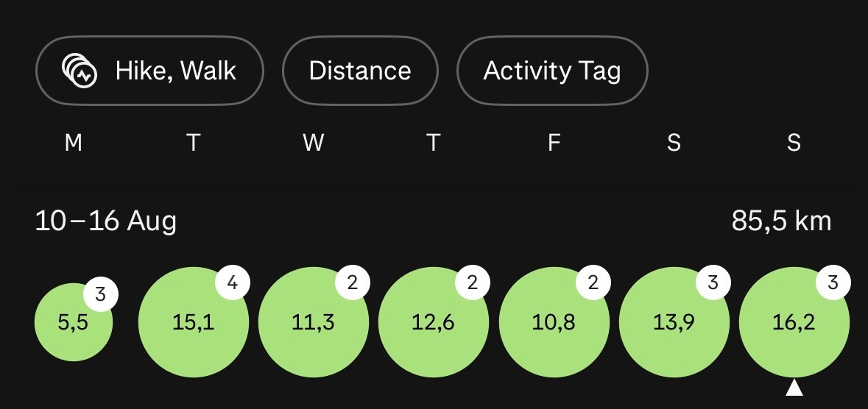The image size is (868, 409).
Task: Select Friday's 10,8 km bubble
Action: pos(554,322)
